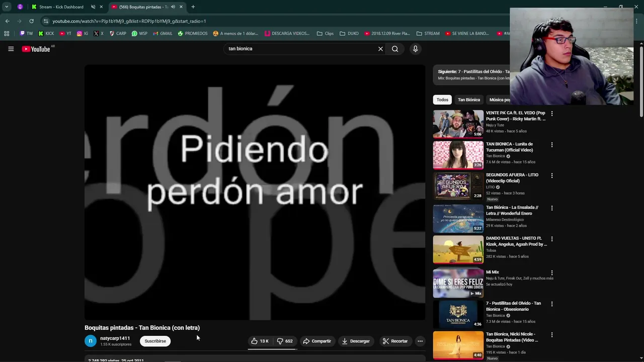
Task: Expand the STREAM bookmark folder
Action: [x=428, y=34]
